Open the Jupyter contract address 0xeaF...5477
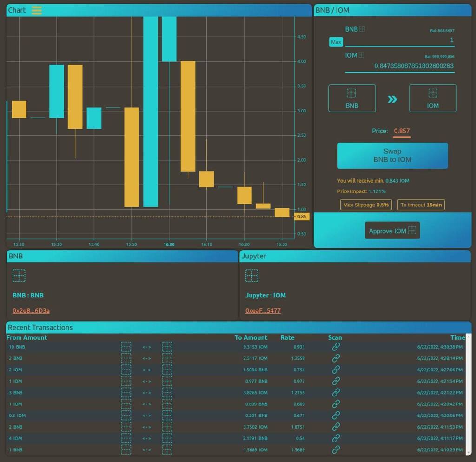 click(263, 310)
